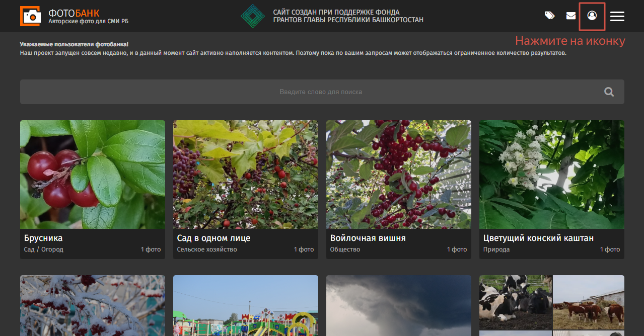Screen dimensions: 644x336
Task: Select the Природа category link
Action: (x=496, y=249)
